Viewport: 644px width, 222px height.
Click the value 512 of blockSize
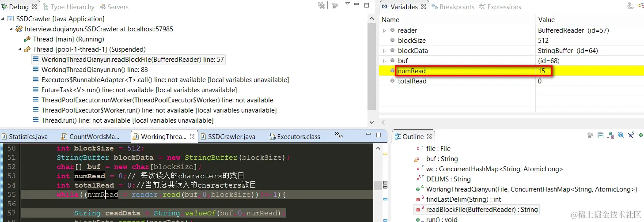click(x=543, y=41)
